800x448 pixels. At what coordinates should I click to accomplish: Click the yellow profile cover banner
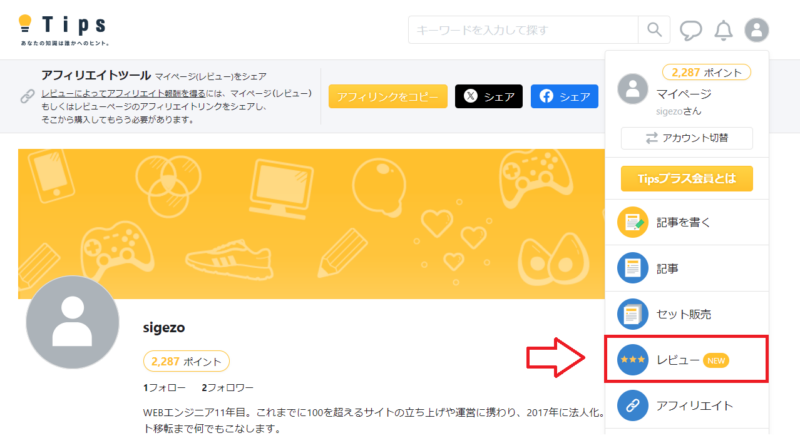coord(311,223)
